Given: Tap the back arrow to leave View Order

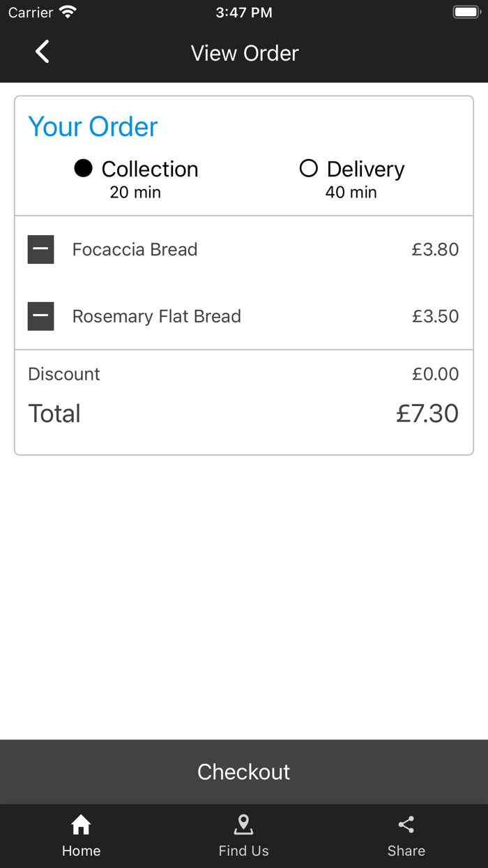Looking at the screenshot, I should [42, 52].
